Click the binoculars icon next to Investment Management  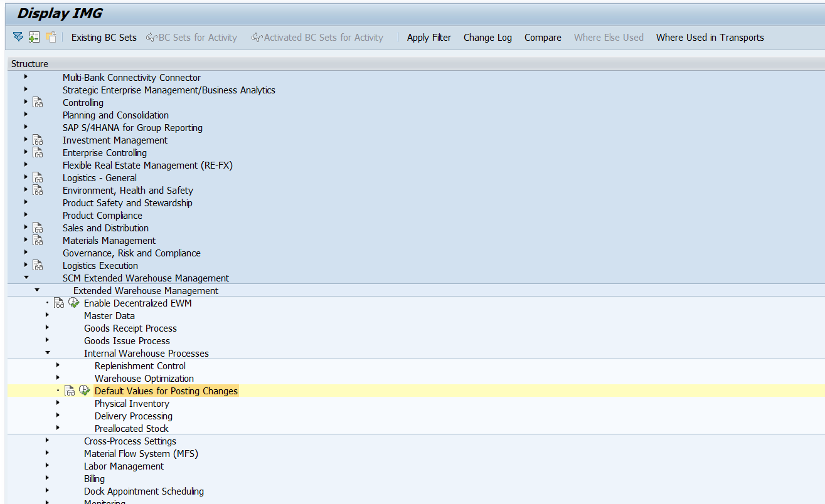(x=39, y=139)
